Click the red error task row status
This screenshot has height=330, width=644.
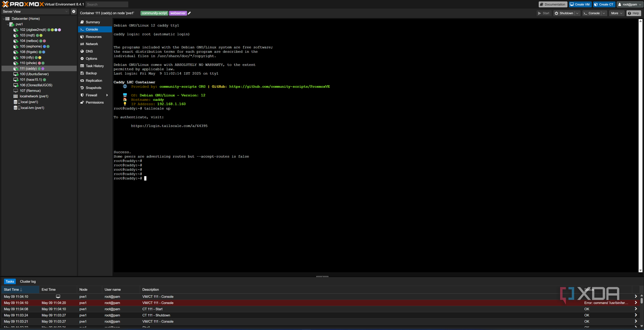click(606, 303)
